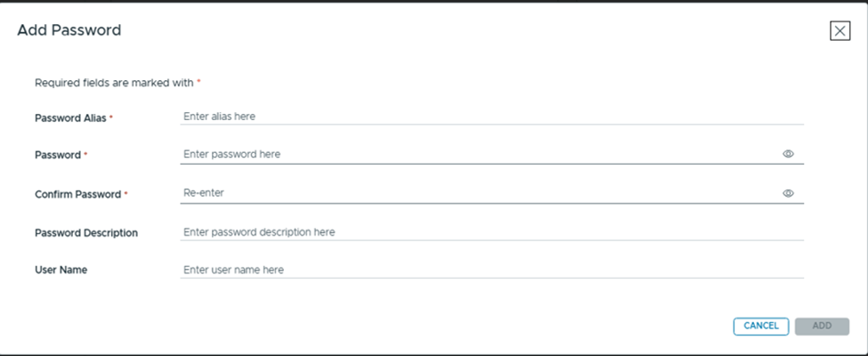Image resolution: width=868 pixels, height=356 pixels.
Task: Click the red asterisk after the required-fields note
Action: click(x=199, y=82)
